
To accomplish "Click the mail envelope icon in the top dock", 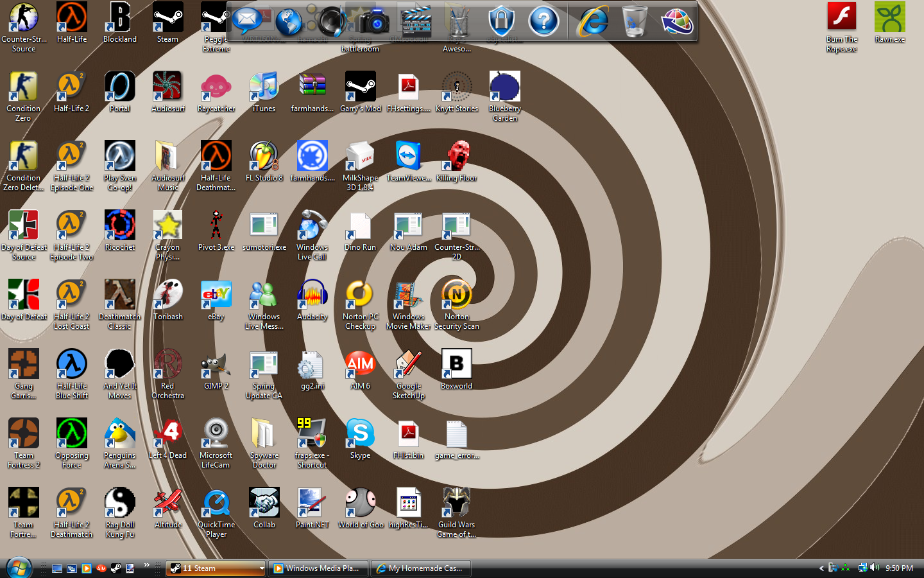I will [246, 21].
